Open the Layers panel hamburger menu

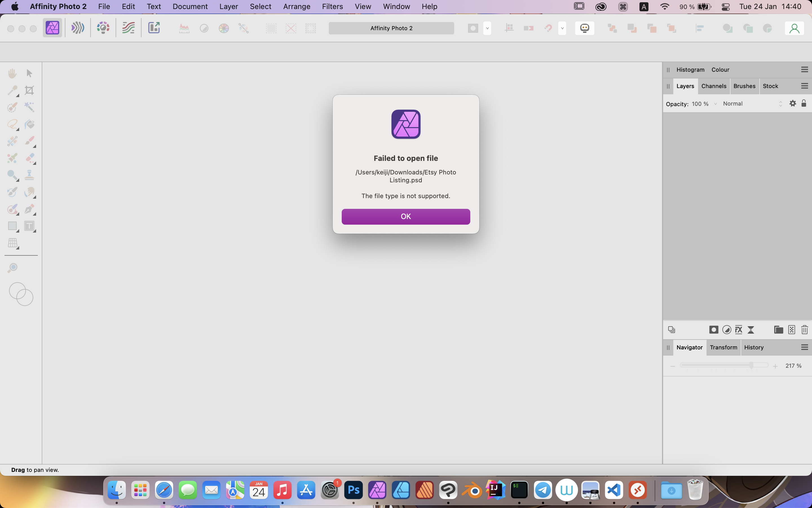(804, 86)
